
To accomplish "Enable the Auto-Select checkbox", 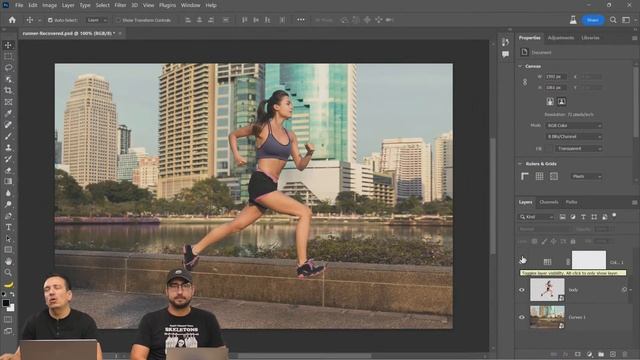I will [50, 20].
